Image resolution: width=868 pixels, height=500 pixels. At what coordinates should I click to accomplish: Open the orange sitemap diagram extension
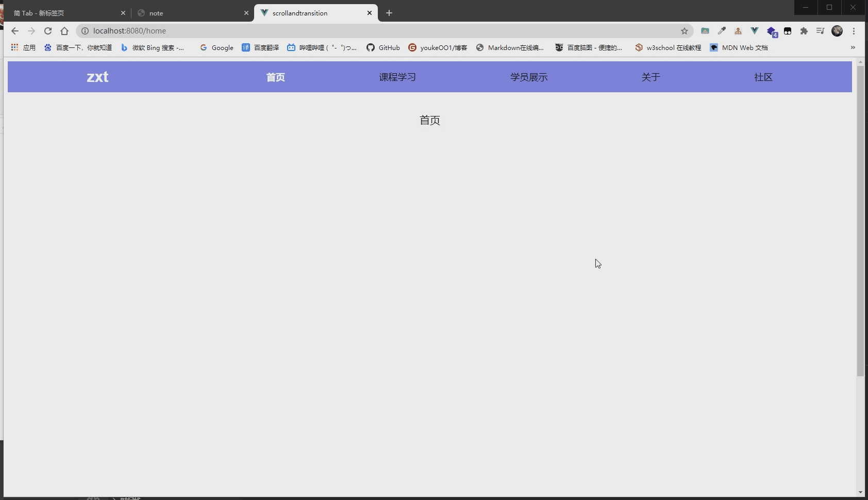pos(738,31)
